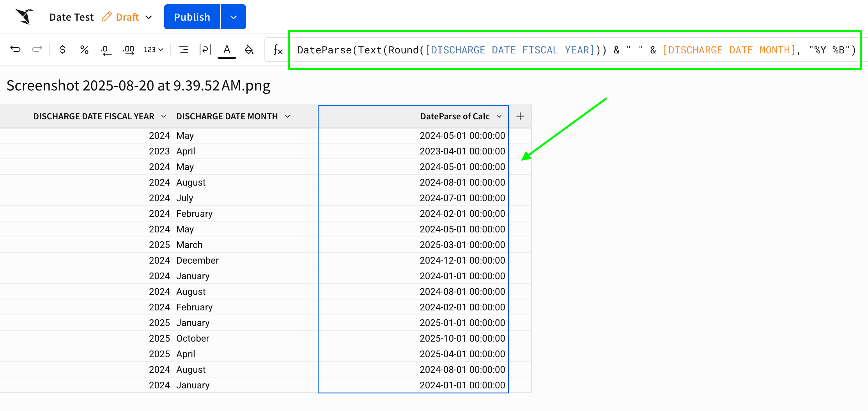Toggle text wrapping for cells
The height and width of the screenshot is (411, 868).
click(x=205, y=50)
